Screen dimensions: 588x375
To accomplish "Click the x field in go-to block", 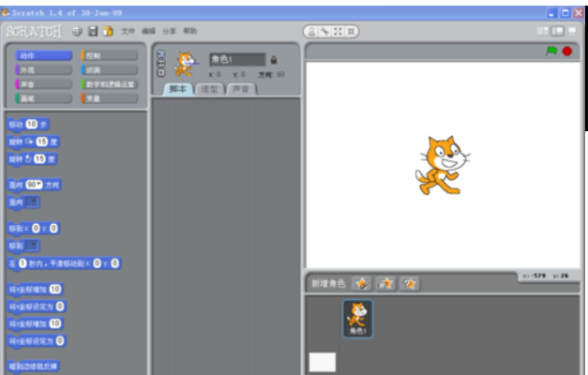I will (36, 228).
